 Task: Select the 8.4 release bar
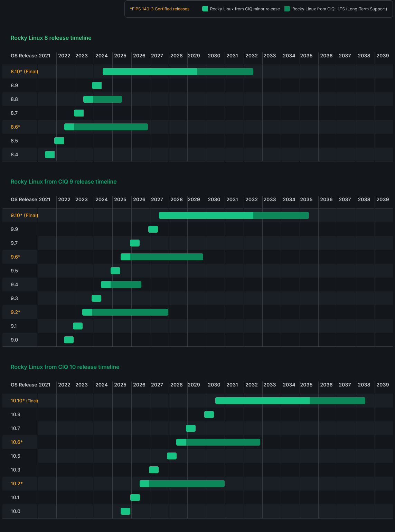click(x=50, y=155)
